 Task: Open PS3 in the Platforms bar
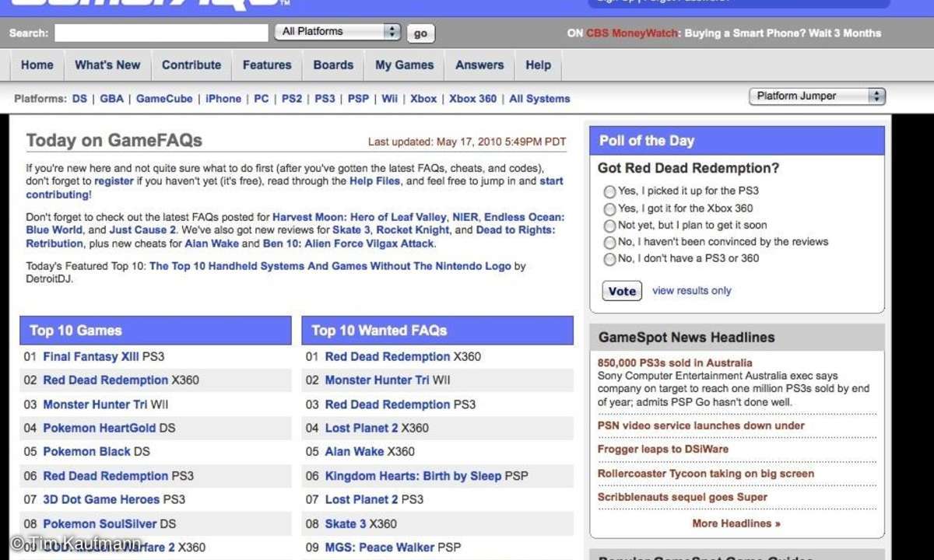click(x=325, y=99)
